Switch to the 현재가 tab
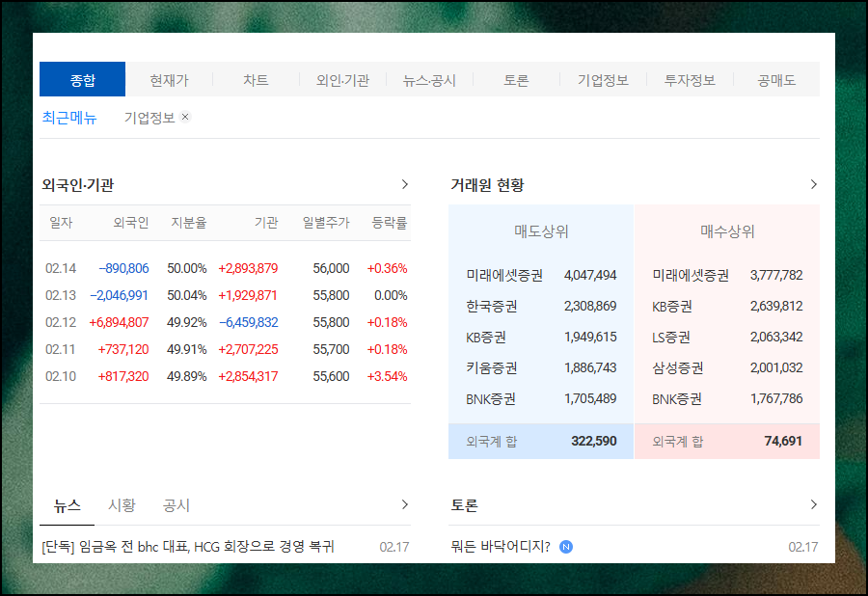 170,80
